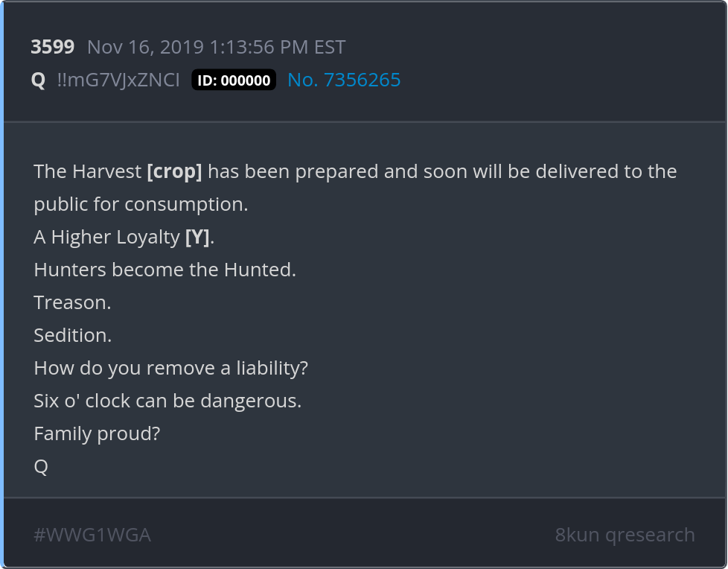Click "Six o' clock can be dangerous."
Screen dimensions: 728x569
click(167, 401)
